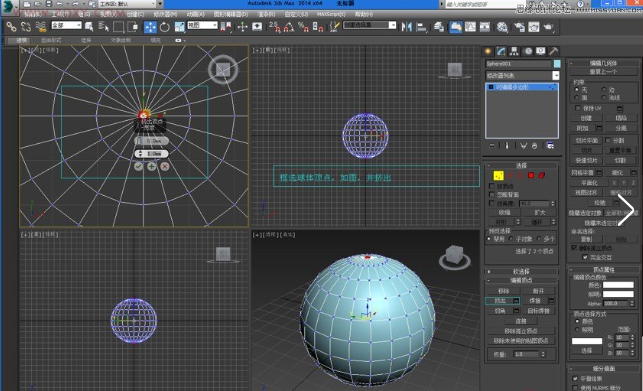
Task: Toggle Window/Crossing selection icon
Action: click(132, 27)
